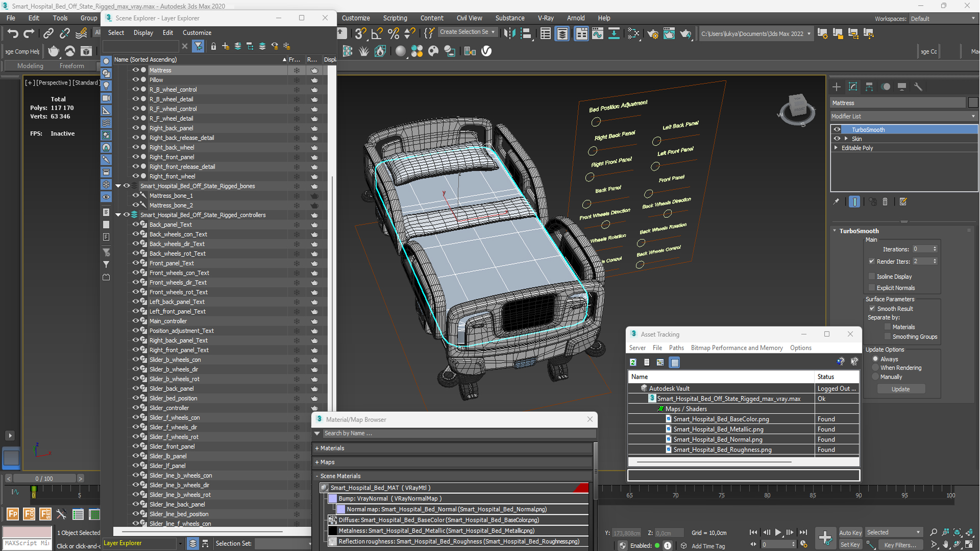
Task: Open the Scripting menu
Action: point(395,18)
